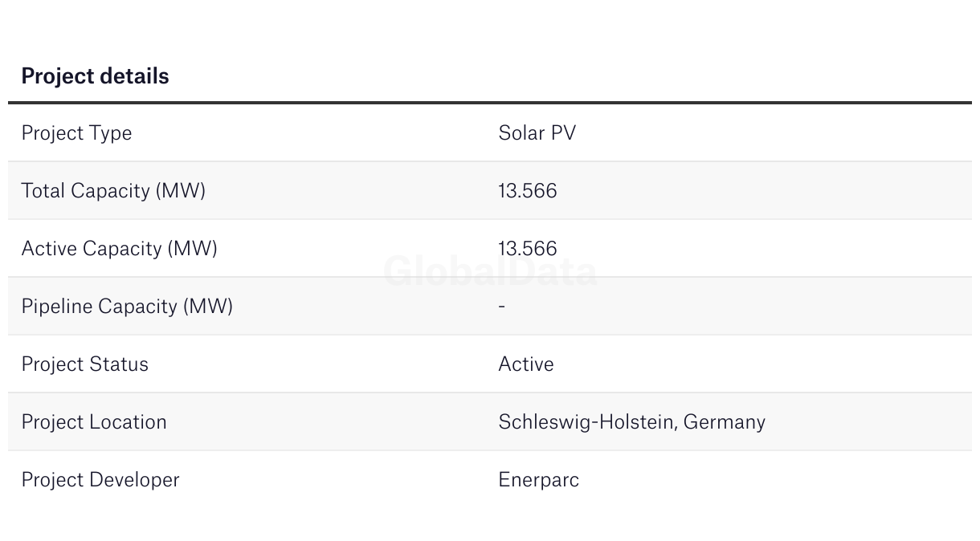Screen dimensions: 980x541
Task: Click the Pipeline Capacity table row
Action: click(x=490, y=306)
